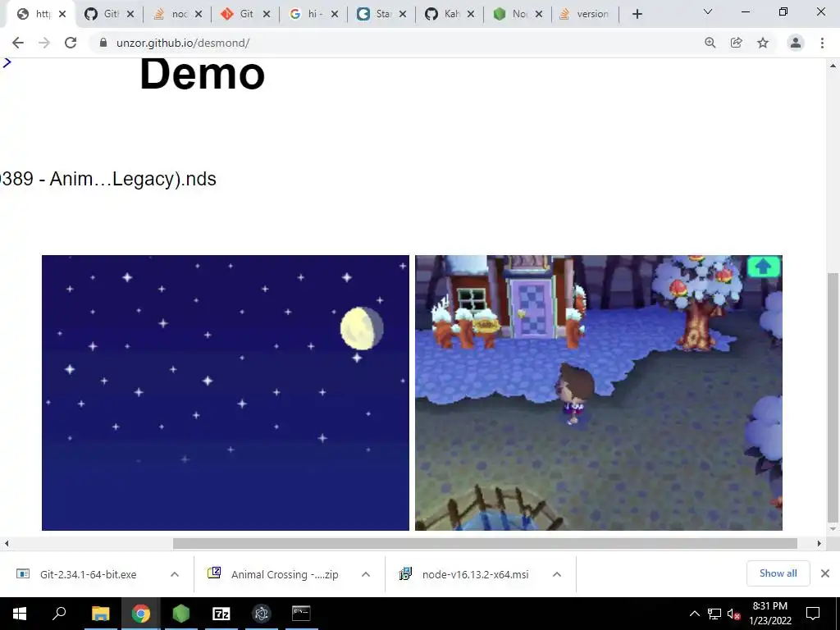Image resolution: width=840 pixels, height=630 pixels.
Task: Show hidden system tray icons
Action: pos(694,614)
